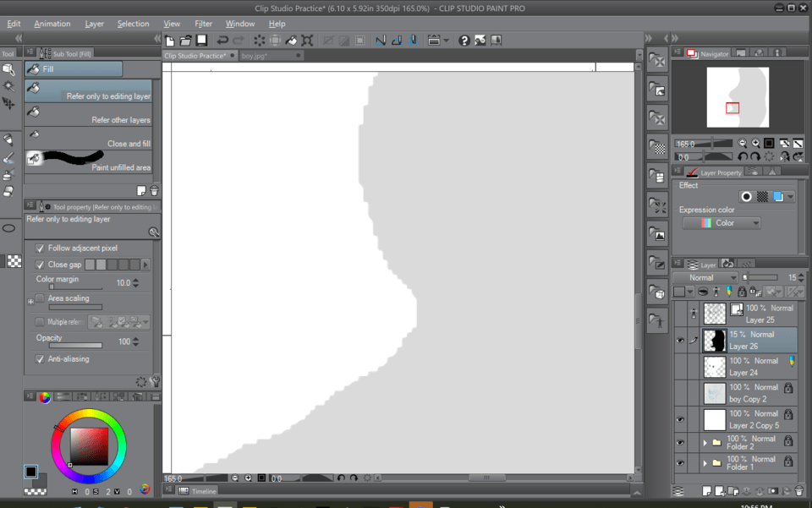812x508 pixels.
Task: Toggle the Follow adjacent pixel checkbox
Action: click(40, 249)
